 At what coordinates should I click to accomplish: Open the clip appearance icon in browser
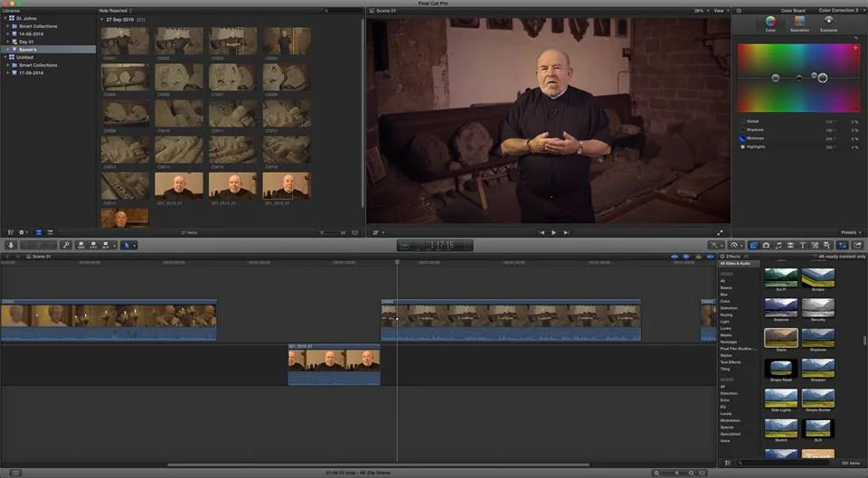click(354, 232)
